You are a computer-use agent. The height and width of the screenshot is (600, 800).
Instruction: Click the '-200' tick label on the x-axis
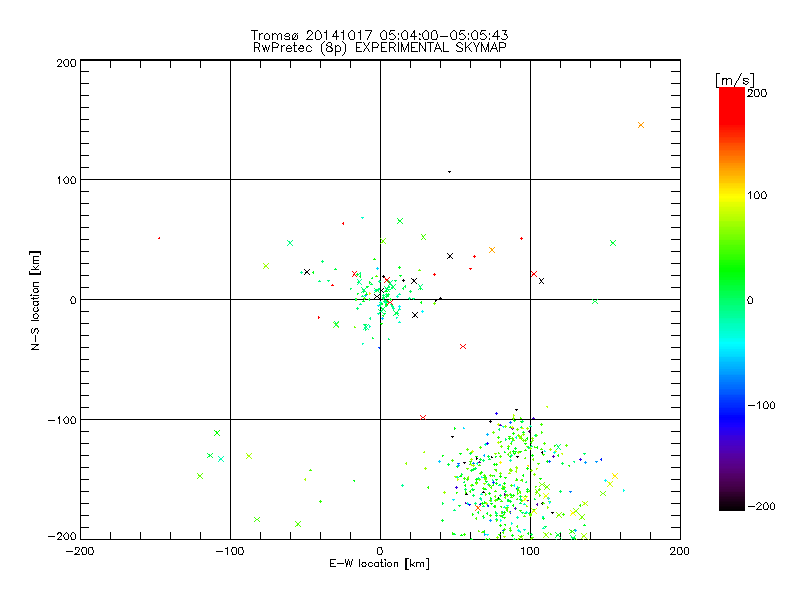coord(80,550)
